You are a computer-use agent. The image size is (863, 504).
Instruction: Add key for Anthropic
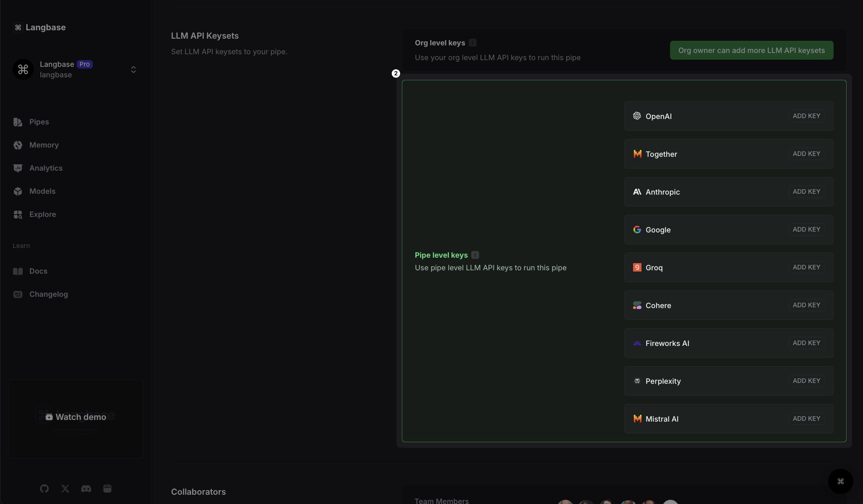click(806, 192)
